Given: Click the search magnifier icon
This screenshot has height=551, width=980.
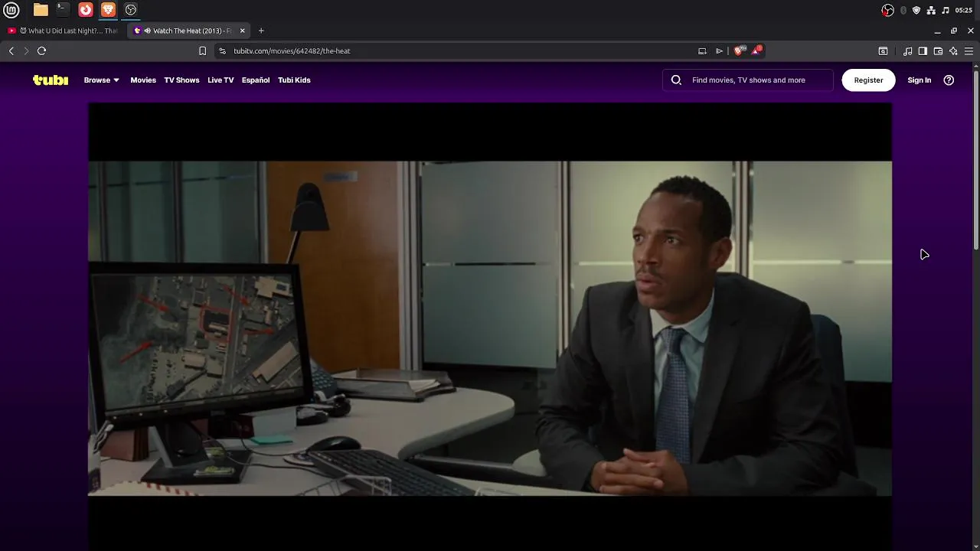Looking at the screenshot, I should (x=676, y=80).
